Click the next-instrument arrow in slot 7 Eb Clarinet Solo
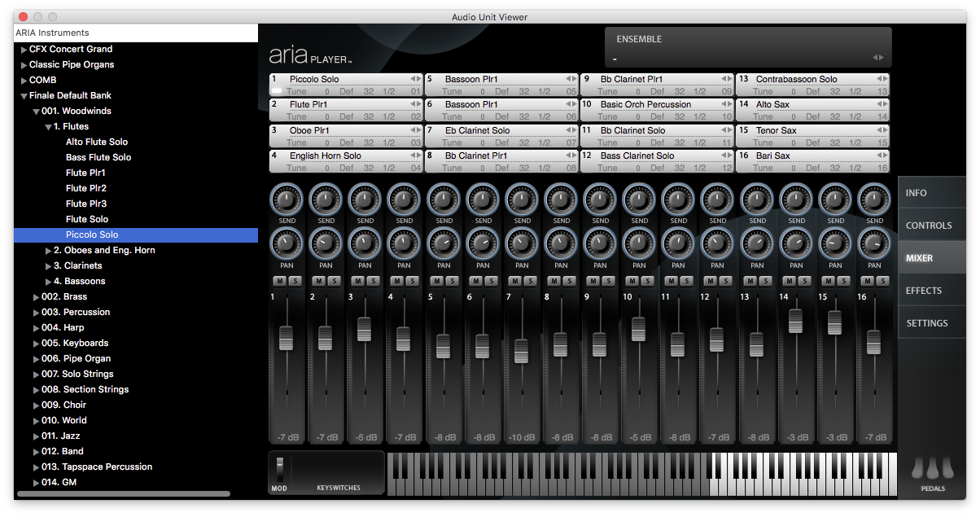980x517 pixels. point(574,130)
